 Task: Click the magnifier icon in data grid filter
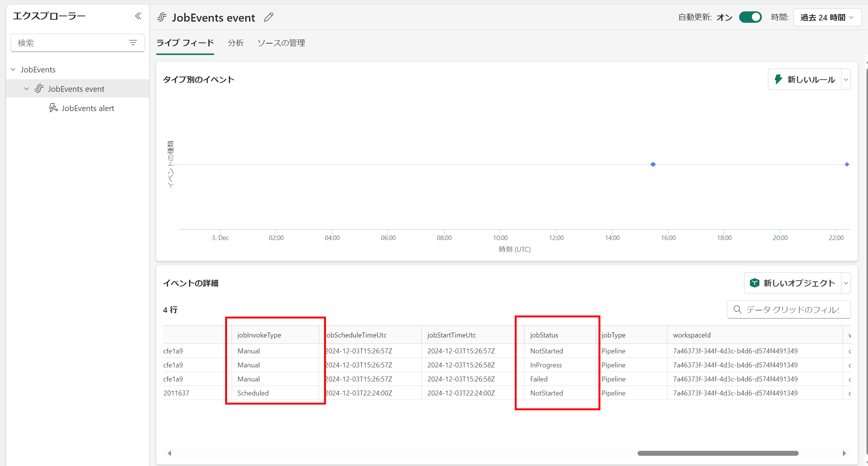[x=737, y=309]
